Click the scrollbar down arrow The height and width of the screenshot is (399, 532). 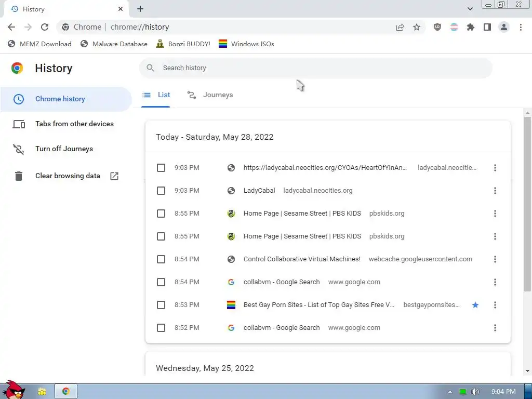[527, 371]
